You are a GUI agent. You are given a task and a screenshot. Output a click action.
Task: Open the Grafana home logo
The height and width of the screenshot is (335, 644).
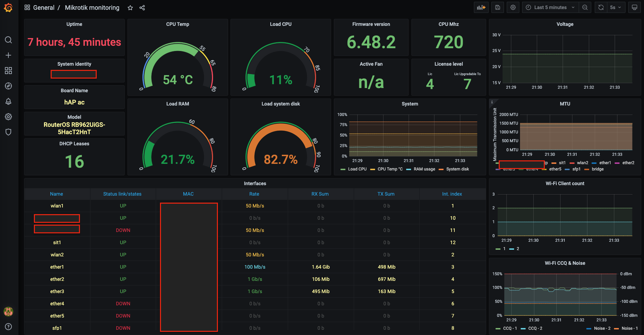[x=8, y=8]
